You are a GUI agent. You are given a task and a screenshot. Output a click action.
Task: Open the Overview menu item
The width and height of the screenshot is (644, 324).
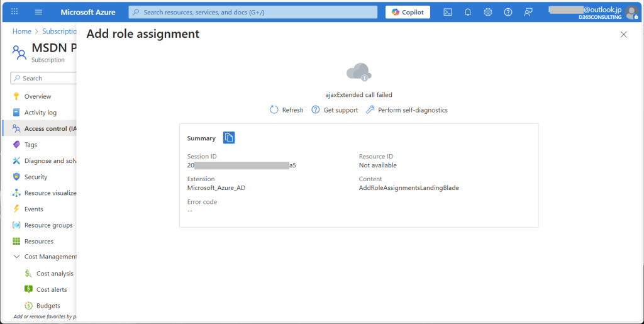38,96
